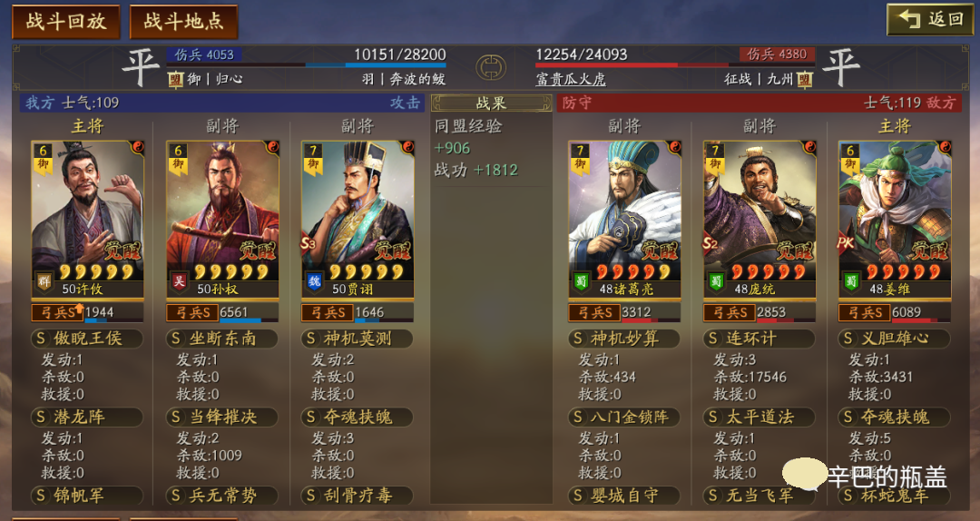
Task: Expand the 神机妙算 skill entry
Action: pos(624,339)
